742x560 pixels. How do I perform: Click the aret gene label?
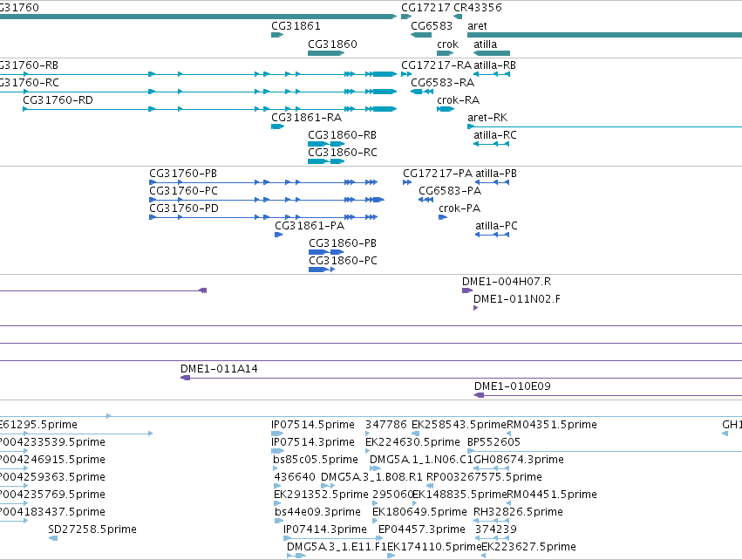[477, 26]
